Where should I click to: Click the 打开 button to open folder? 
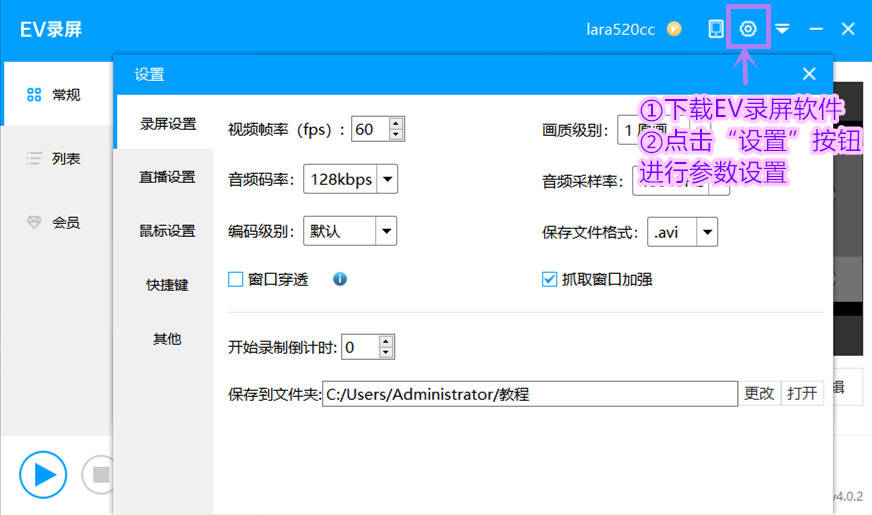coord(802,394)
